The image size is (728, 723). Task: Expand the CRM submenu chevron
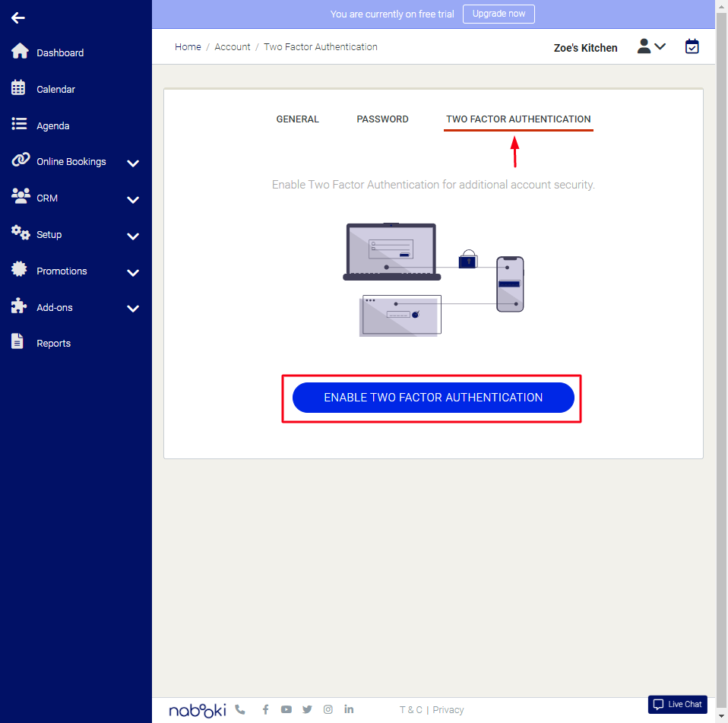[x=133, y=200]
